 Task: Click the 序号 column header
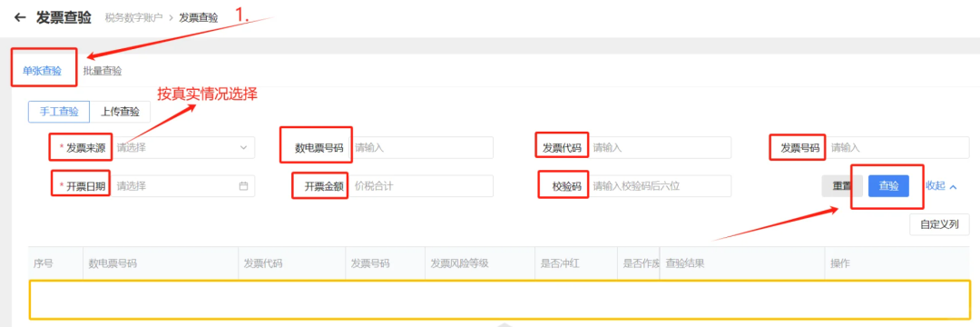click(x=44, y=263)
